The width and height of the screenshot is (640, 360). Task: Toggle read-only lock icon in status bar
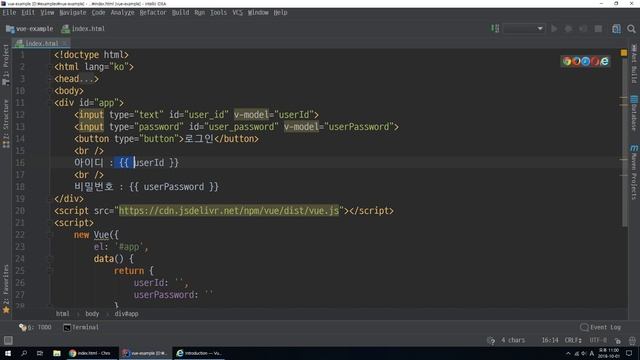tap(618, 340)
